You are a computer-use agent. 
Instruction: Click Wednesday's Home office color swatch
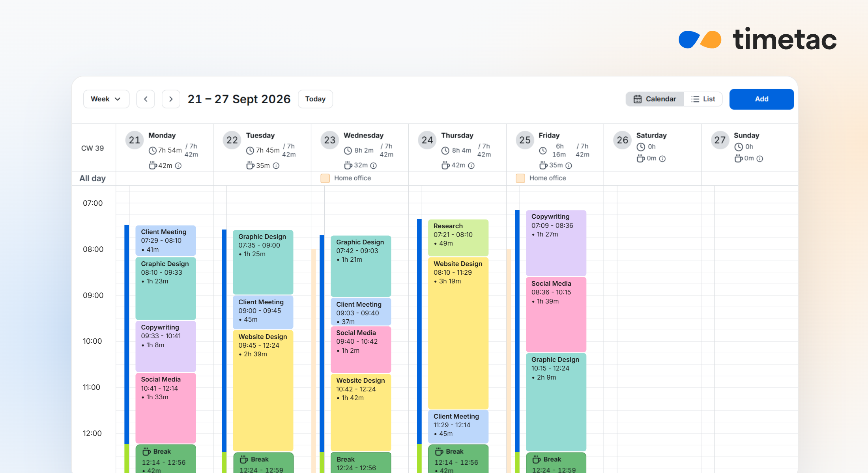325,178
